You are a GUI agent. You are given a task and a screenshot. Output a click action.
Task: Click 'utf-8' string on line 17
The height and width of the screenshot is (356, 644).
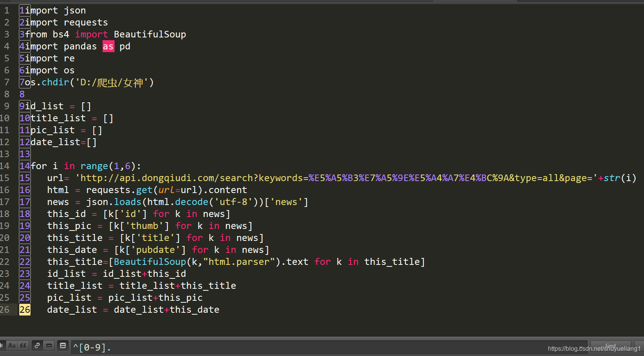pyautogui.click(x=233, y=202)
